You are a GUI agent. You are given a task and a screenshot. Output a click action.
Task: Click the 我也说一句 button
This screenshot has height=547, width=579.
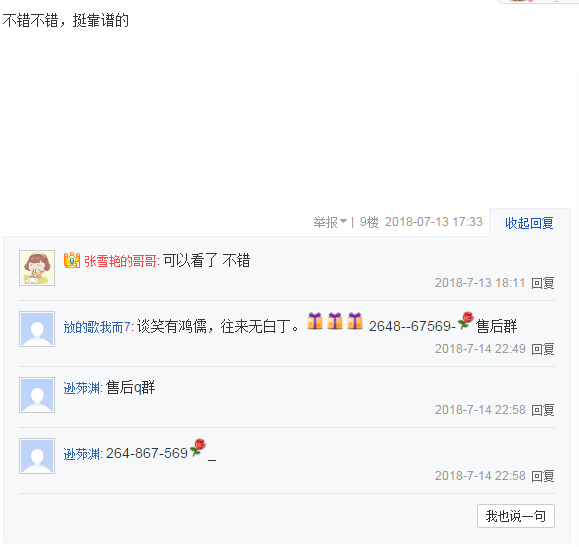pyautogui.click(x=516, y=516)
